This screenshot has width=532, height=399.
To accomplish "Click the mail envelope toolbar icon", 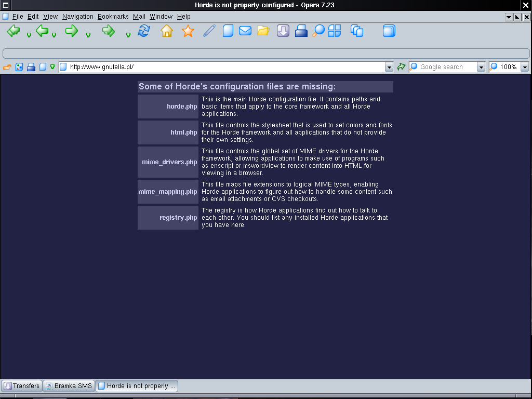I will pos(245,31).
